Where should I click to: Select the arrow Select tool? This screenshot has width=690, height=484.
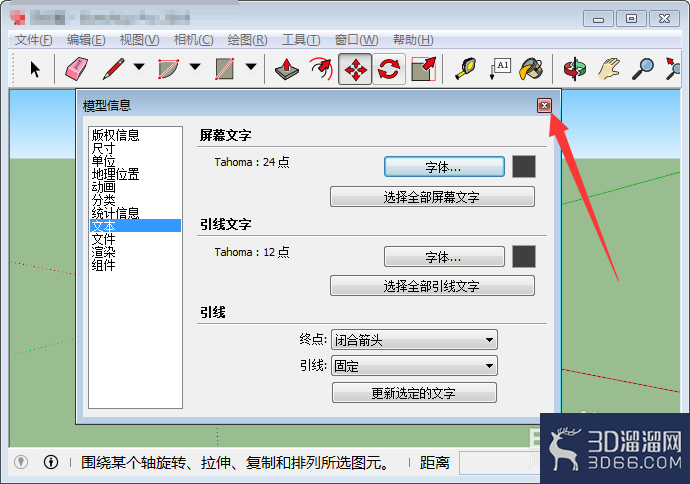[x=35, y=69]
